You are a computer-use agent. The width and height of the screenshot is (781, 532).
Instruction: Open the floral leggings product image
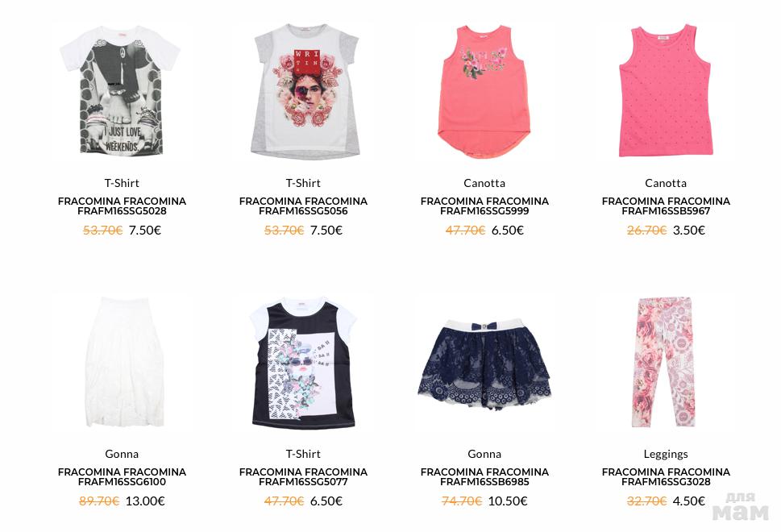pyautogui.click(x=666, y=362)
